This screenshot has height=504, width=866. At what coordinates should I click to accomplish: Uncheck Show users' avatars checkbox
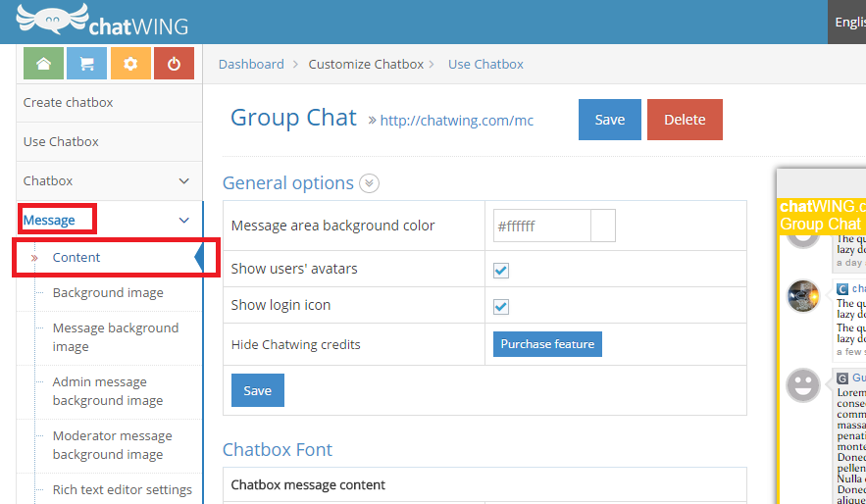click(501, 271)
